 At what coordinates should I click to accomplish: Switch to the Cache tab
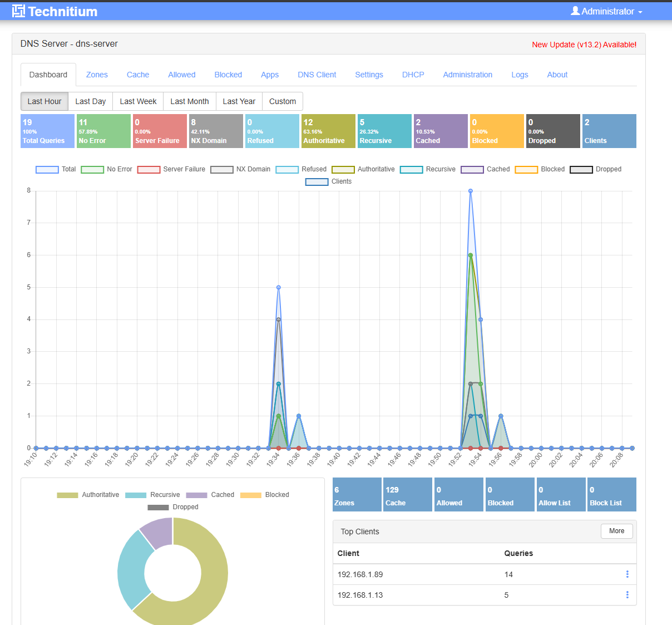[x=138, y=75]
